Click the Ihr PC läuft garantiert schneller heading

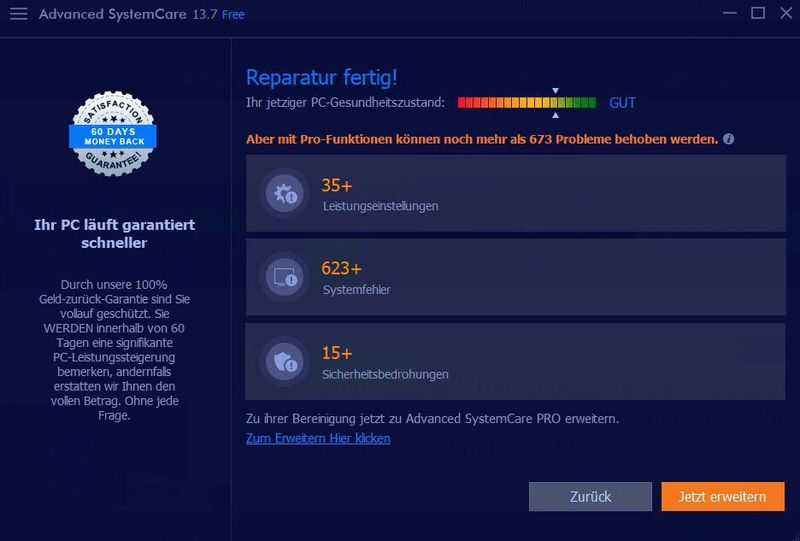(x=114, y=234)
